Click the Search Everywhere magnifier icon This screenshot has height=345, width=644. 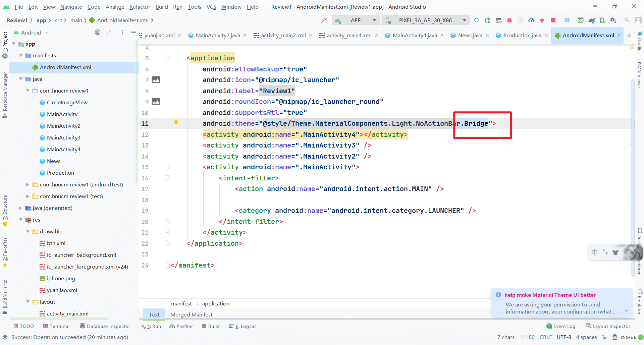pyautogui.click(x=627, y=20)
